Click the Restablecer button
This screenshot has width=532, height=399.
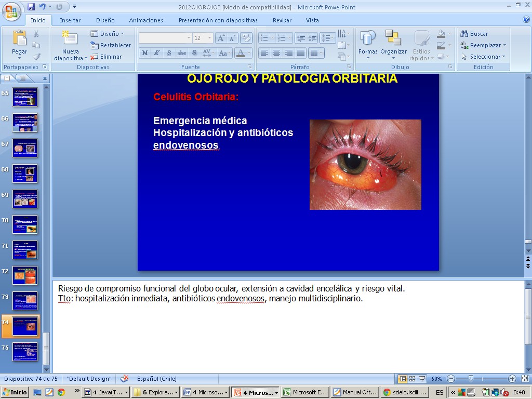pos(111,45)
